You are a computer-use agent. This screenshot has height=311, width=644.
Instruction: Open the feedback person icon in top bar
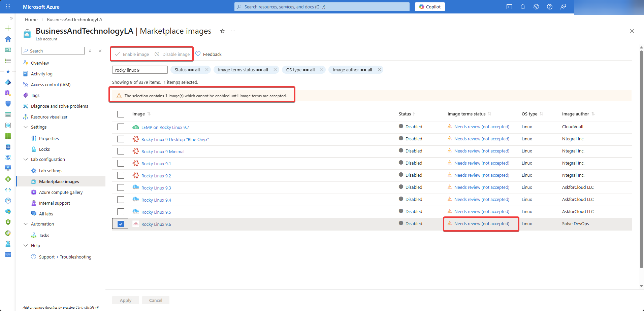tap(563, 7)
